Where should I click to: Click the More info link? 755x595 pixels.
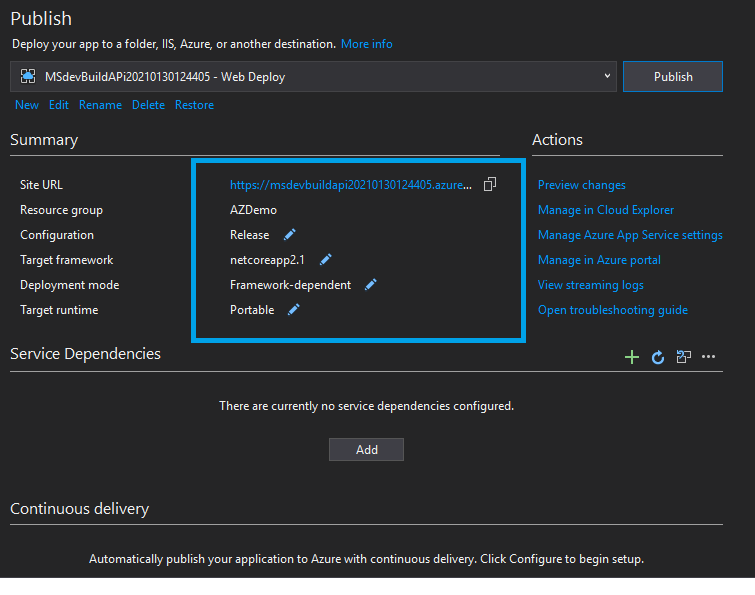[x=366, y=44]
